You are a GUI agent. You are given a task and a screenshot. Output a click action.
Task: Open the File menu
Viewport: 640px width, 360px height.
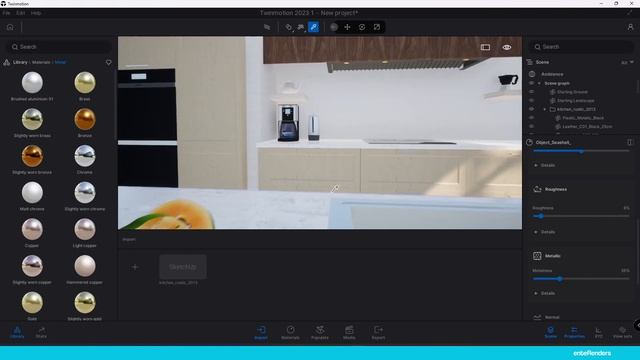pyautogui.click(x=6, y=13)
